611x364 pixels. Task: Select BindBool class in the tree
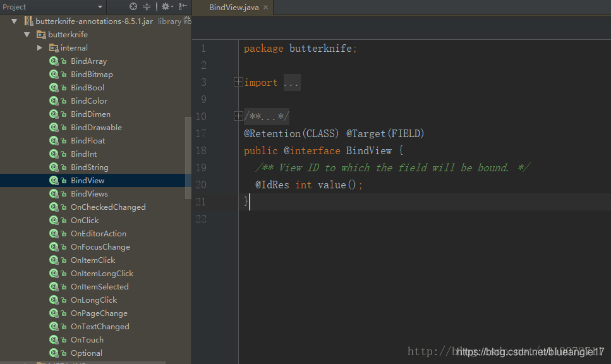click(88, 88)
